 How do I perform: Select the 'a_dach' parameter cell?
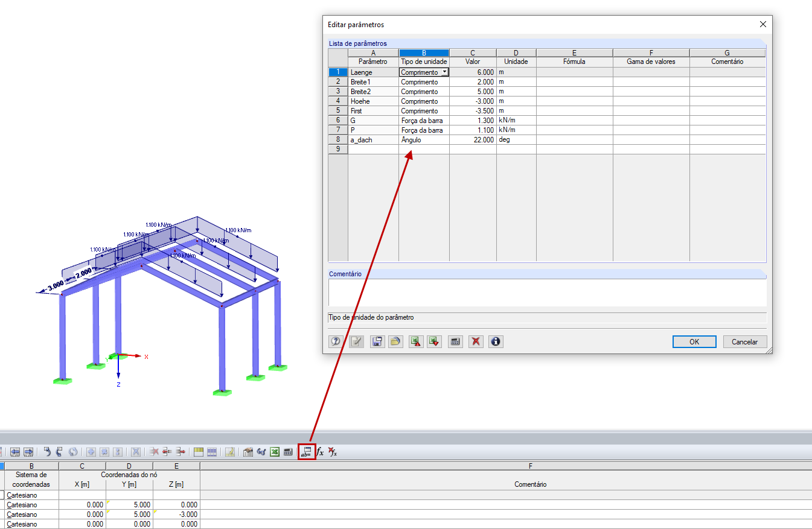pos(373,139)
